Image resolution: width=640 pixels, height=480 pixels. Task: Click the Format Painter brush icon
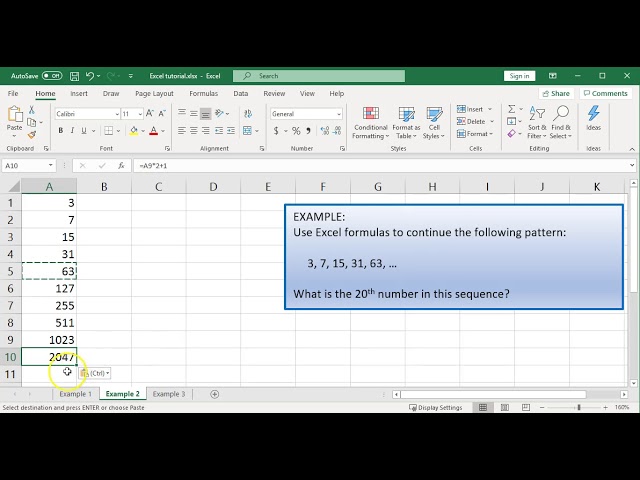[x=31, y=135]
